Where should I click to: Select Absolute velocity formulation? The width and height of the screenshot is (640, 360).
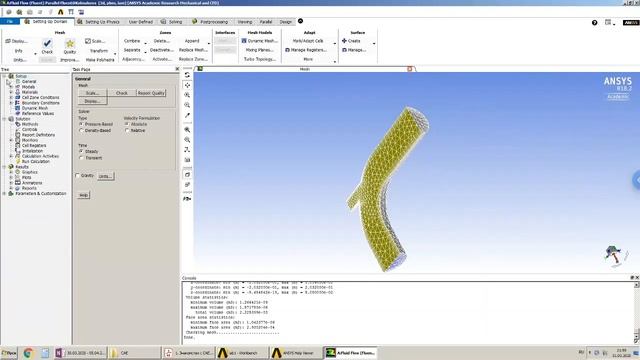[x=127, y=124]
